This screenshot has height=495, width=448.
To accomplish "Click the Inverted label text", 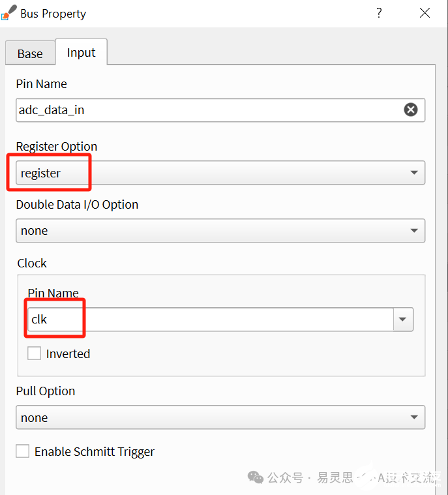I will pyautogui.click(x=68, y=354).
